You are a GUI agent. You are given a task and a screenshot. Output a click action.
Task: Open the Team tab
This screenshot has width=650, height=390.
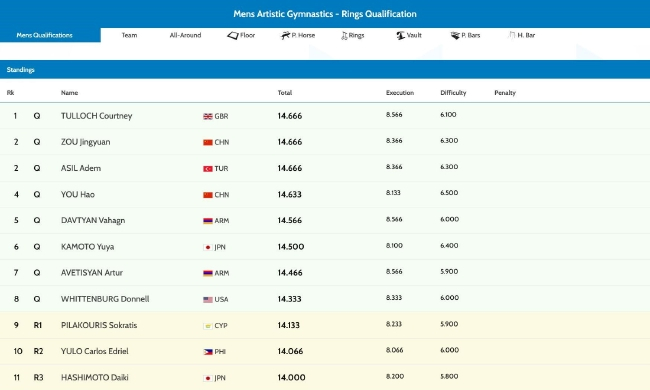tap(129, 35)
